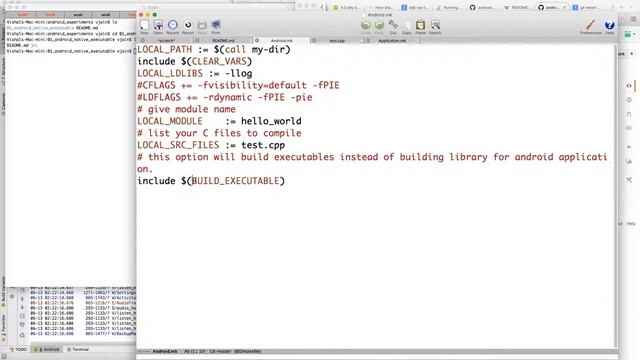The width and height of the screenshot is (640, 360).
Task: Click the red error logcat line in the Android panel
Action: [x=82, y=303]
